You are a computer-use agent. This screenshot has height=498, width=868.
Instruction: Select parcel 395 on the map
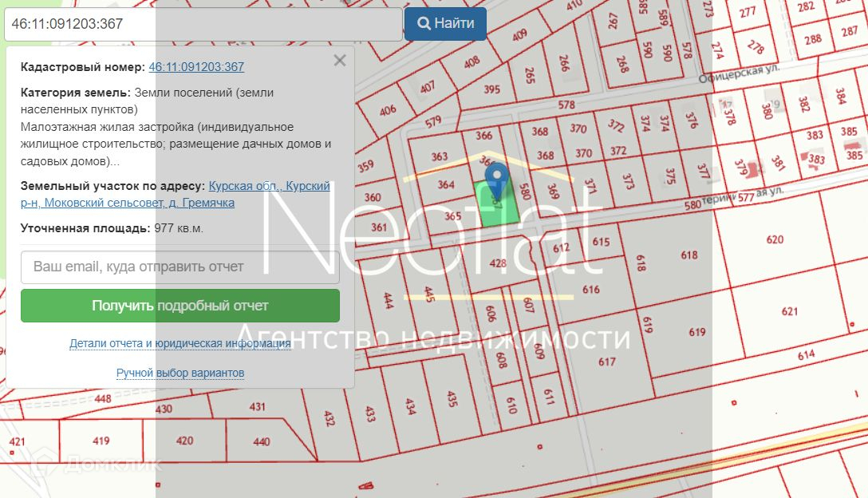point(491,89)
